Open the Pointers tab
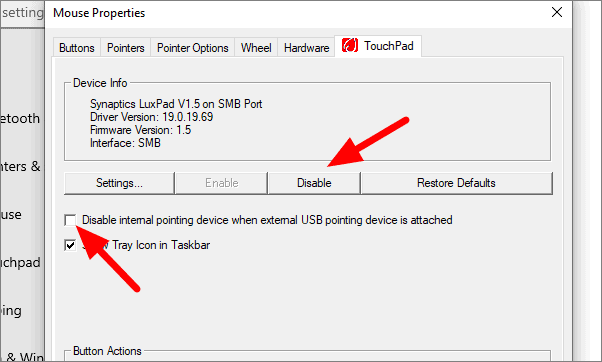Viewport: 602px width, 362px height. pos(126,48)
